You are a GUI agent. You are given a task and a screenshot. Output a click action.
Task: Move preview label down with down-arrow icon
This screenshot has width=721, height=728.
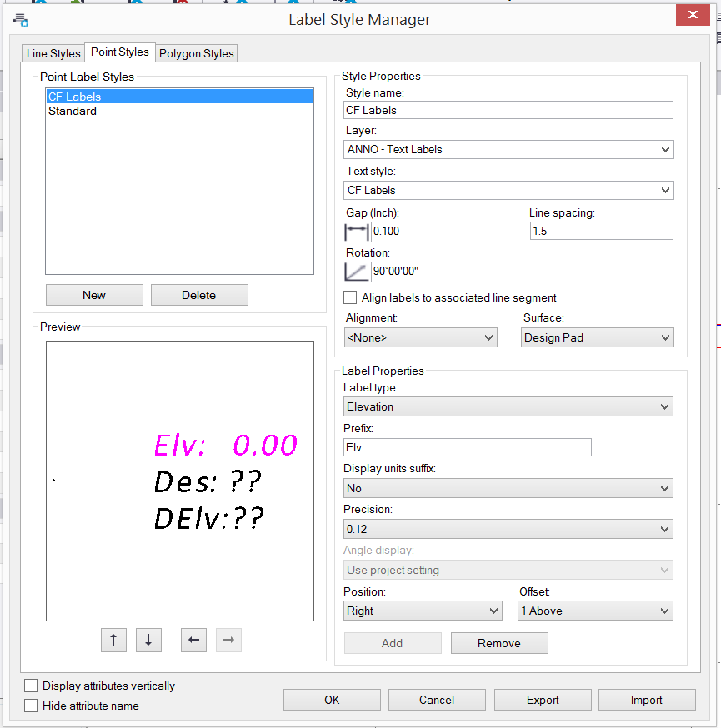click(148, 640)
